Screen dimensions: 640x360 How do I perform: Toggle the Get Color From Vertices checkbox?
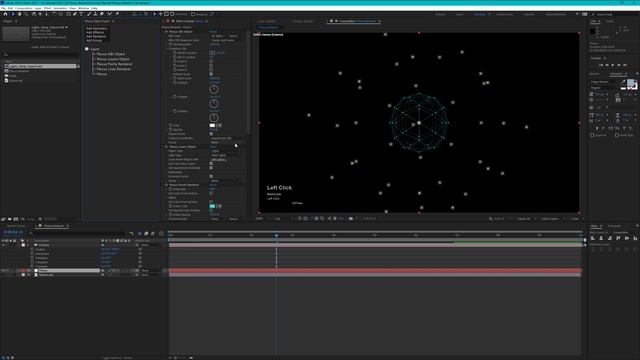click(x=211, y=202)
